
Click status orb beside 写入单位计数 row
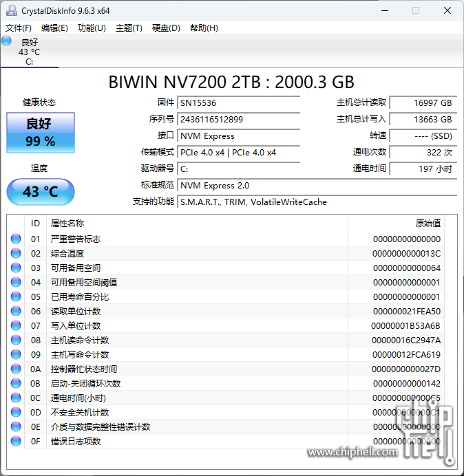(16, 325)
